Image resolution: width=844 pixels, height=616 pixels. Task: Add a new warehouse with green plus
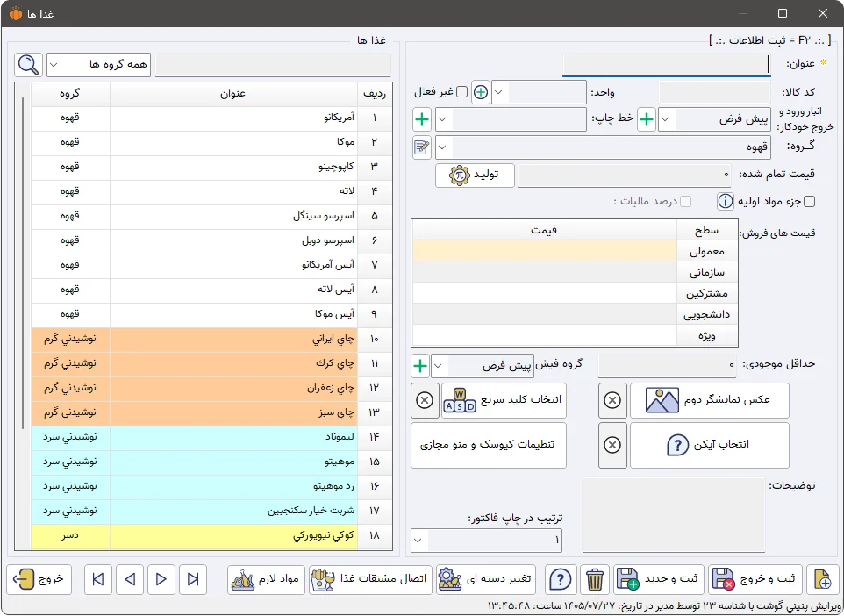(x=647, y=119)
